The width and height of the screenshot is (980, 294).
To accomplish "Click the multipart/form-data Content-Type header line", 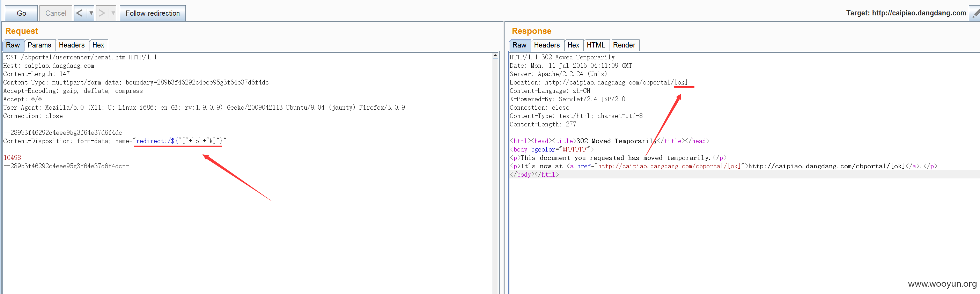I will [x=136, y=82].
